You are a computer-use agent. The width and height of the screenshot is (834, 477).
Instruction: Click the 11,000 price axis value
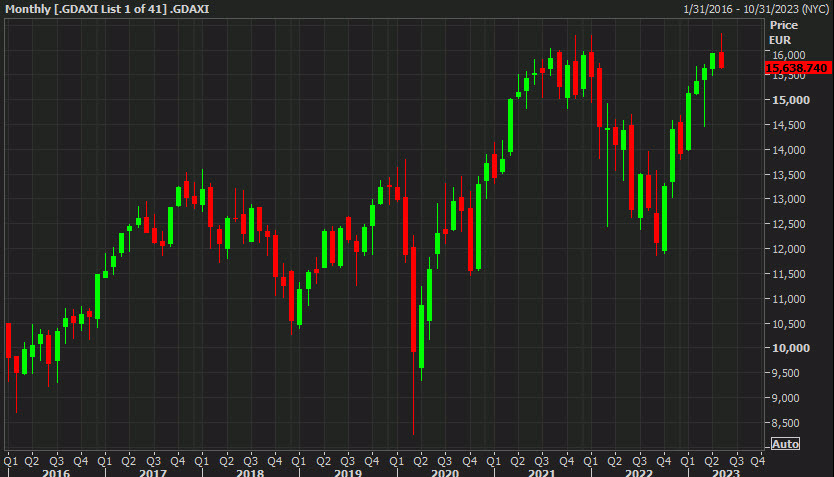(x=788, y=299)
